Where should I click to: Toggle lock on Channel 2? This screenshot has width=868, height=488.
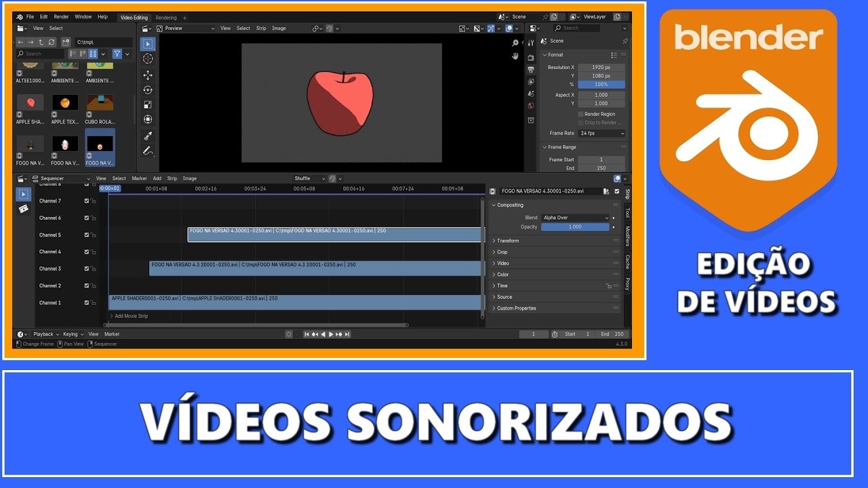point(94,286)
